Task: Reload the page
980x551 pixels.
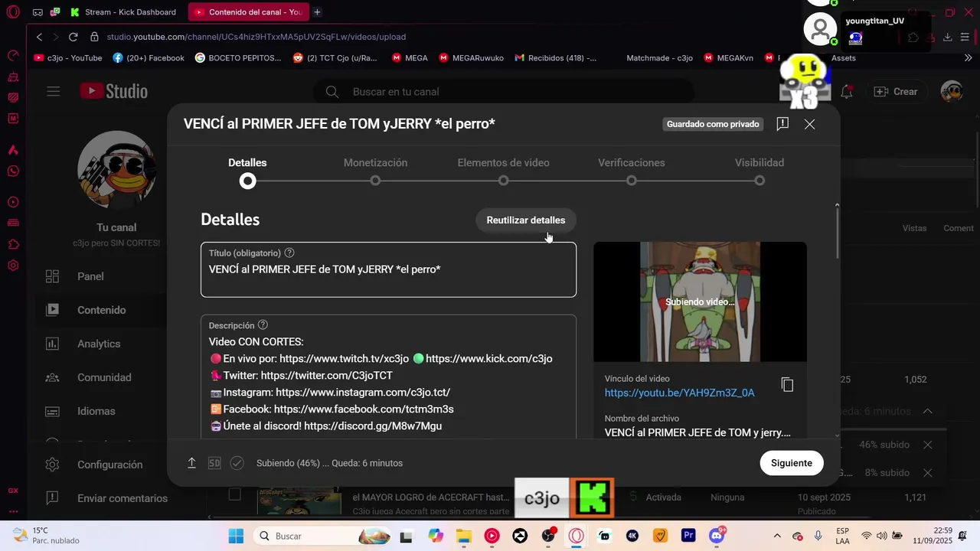Action: click(x=73, y=37)
